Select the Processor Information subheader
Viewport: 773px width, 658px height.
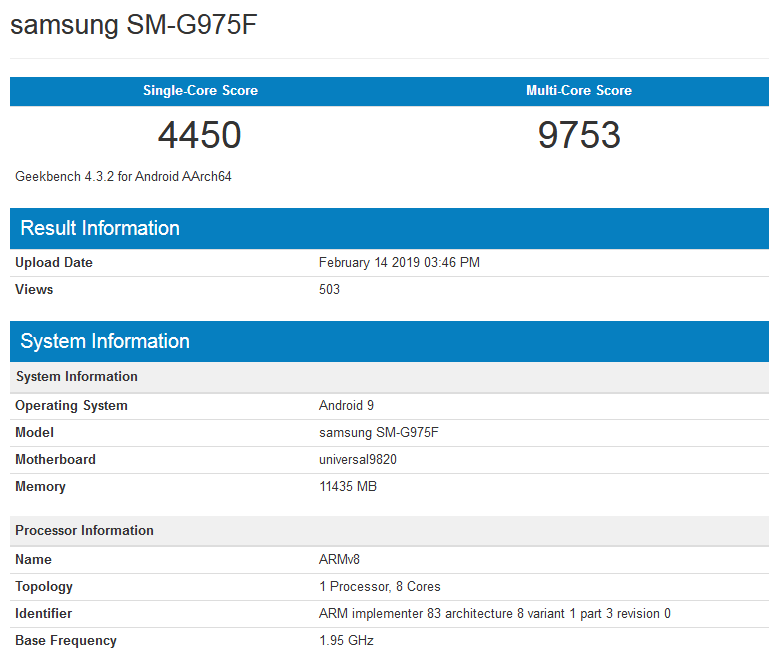[x=389, y=531]
